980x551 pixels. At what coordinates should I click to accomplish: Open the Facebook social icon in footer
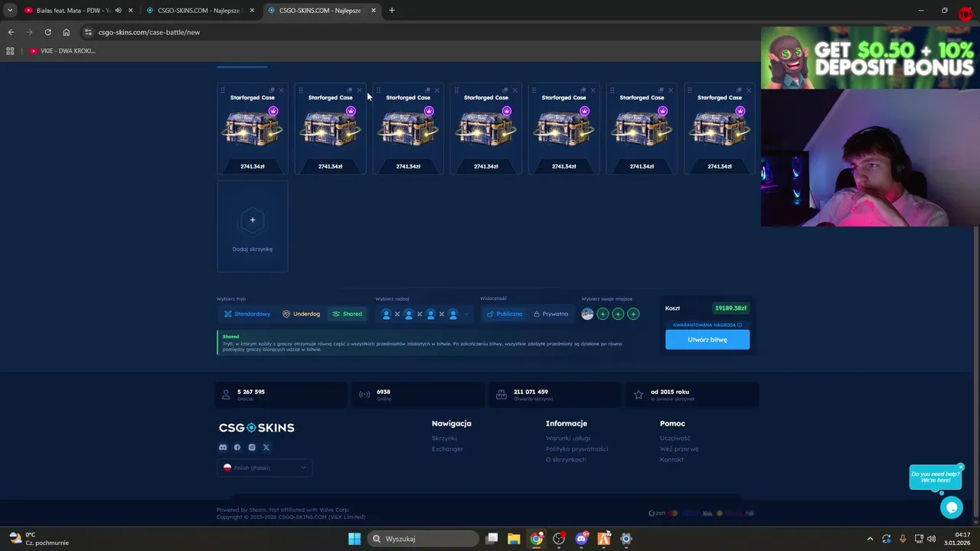237,447
